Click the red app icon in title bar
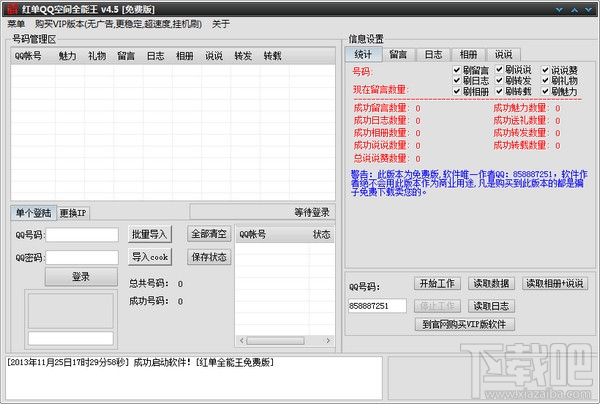This screenshot has width=600, height=404. point(13,9)
